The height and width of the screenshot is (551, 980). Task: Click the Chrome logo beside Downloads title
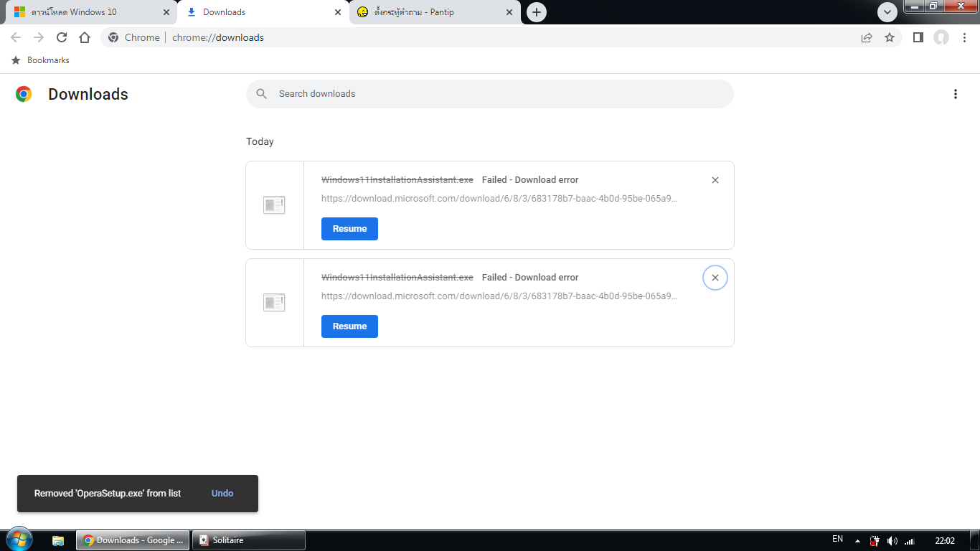coord(24,94)
